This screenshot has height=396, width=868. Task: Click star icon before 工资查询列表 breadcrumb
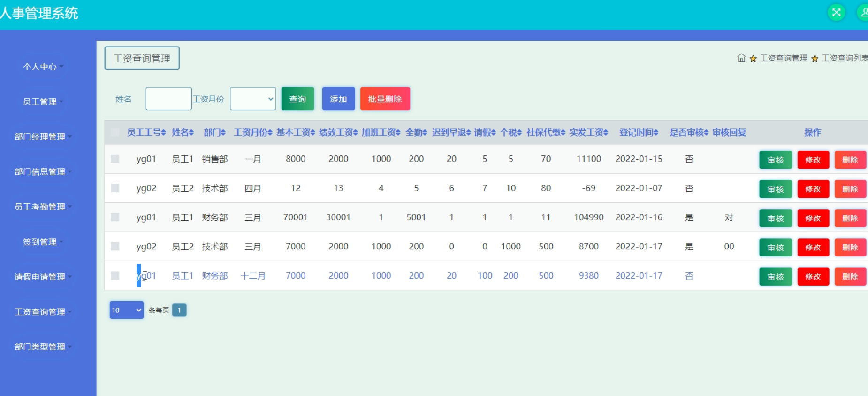tap(815, 58)
